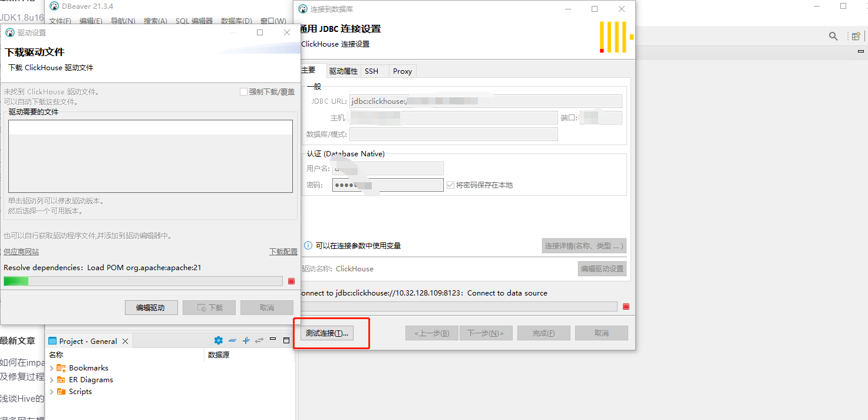Cancel the driver download dialog
Viewport: 868px width, 420px height.
(267, 307)
